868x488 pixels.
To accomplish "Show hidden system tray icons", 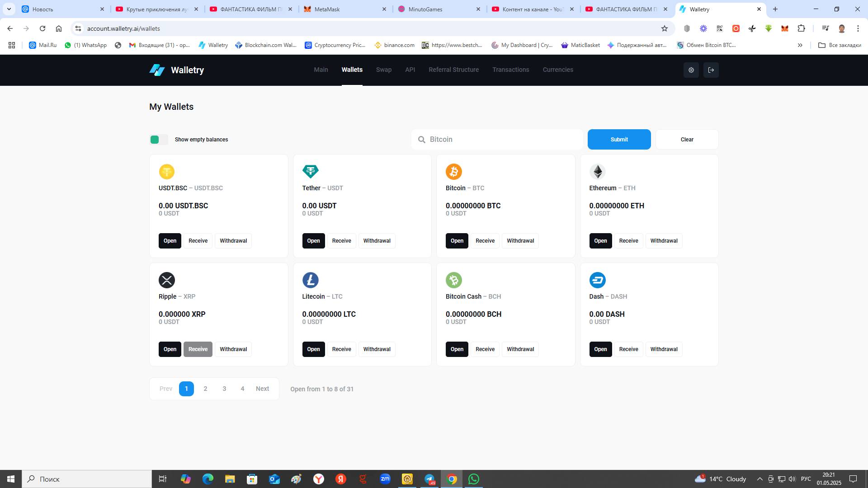I will [x=759, y=479].
